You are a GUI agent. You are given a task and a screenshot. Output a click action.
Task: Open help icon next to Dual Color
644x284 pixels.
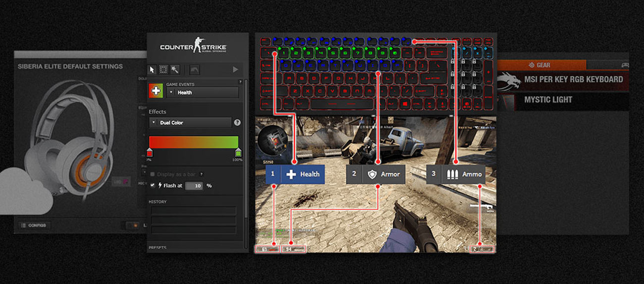pyautogui.click(x=237, y=122)
